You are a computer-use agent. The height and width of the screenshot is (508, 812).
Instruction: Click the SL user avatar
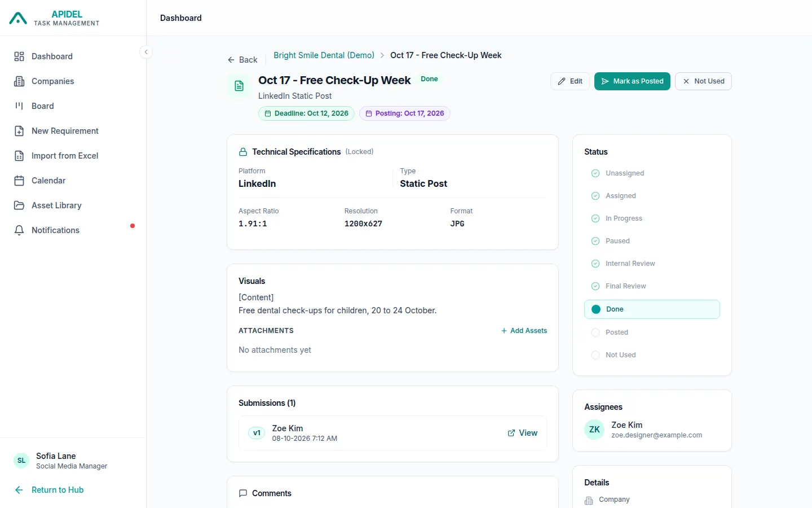click(x=21, y=461)
